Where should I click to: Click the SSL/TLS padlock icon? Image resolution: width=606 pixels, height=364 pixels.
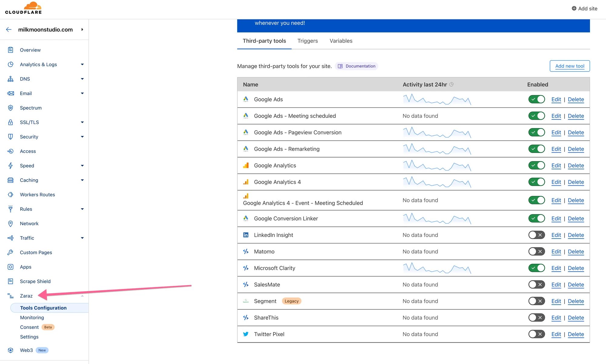click(10, 122)
